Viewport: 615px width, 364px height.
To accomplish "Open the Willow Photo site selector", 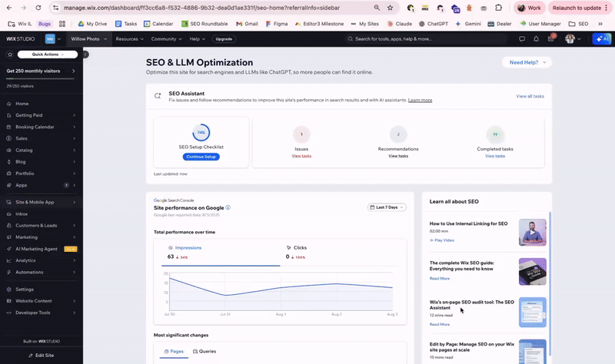I will (x=88, y=39).
